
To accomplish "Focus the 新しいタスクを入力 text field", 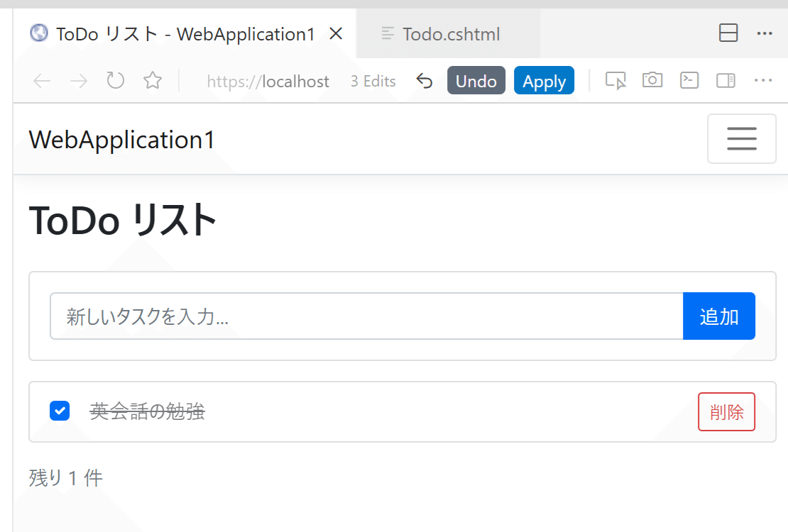I will (366, 316).
